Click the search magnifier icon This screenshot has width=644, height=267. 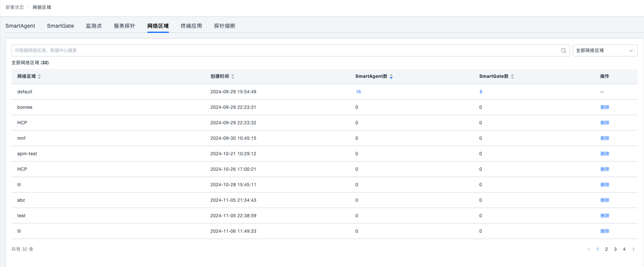563,51
